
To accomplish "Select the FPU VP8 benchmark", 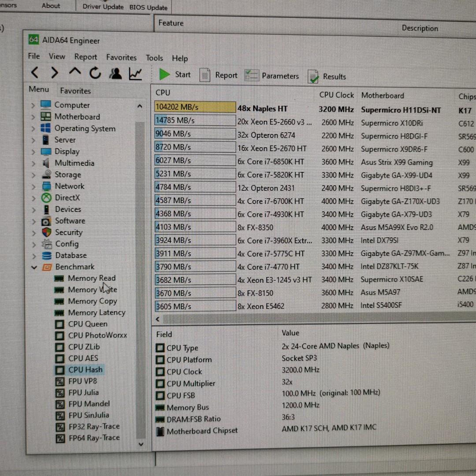I will (x=82, y=381).
